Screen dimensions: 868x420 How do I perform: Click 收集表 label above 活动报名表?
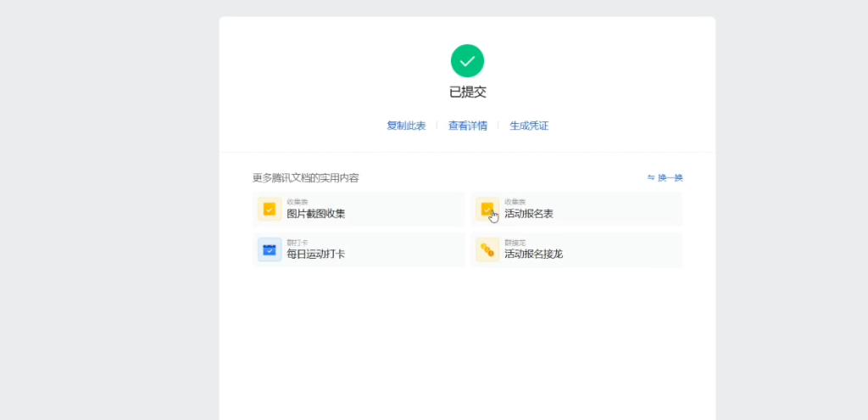tap(514, 202)
